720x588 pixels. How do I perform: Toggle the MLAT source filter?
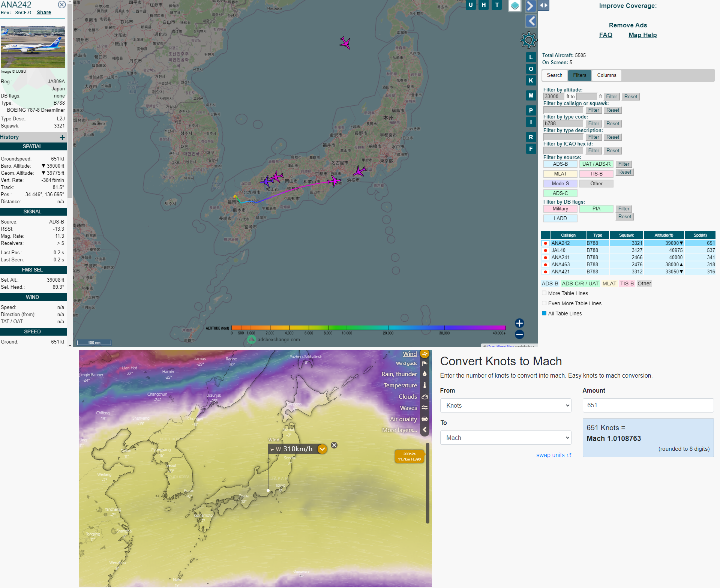pos(560,174)
